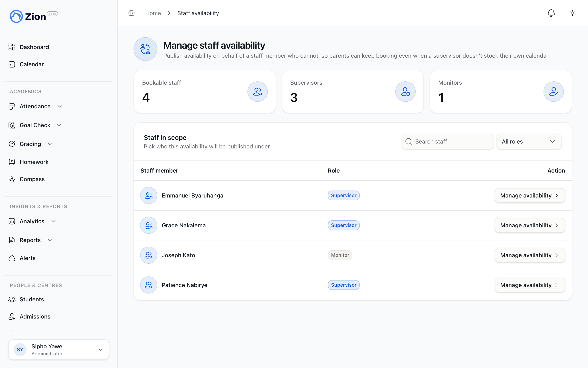This screenshot has height=368, width=588.
Task: Manage availability for Joseph Kato
Action: click(530, 255)
